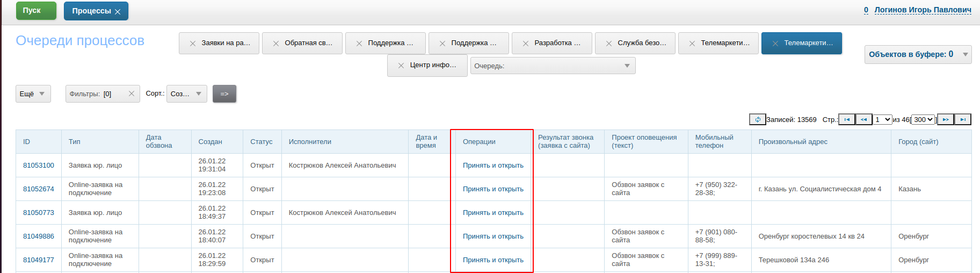The height and width of the screenshot is (273, 980).
Task: Close the Служба безо… queue tab
Action: (609, 44)
